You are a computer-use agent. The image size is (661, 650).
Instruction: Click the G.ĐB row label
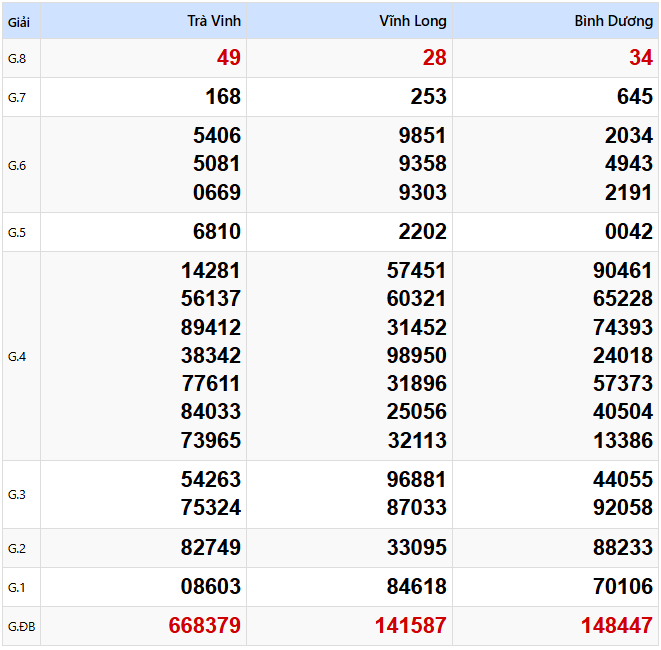pyautogui.click(x=20, y=626)
